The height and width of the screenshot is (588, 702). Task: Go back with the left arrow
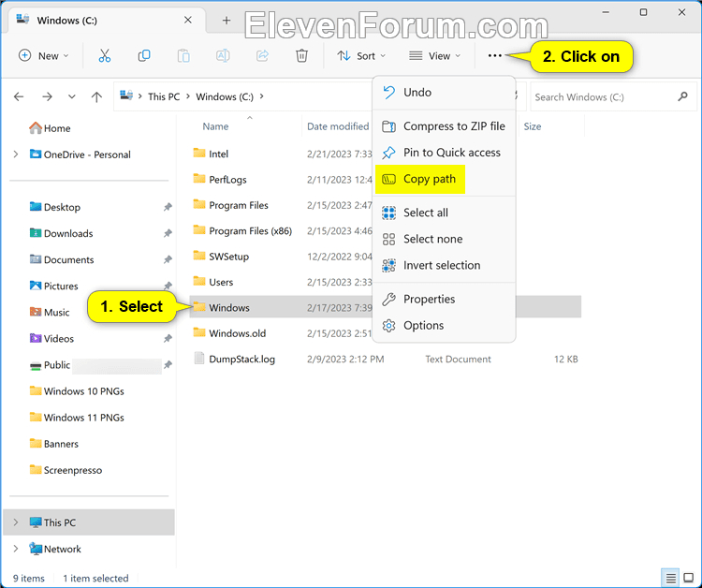tap(19, 96)
